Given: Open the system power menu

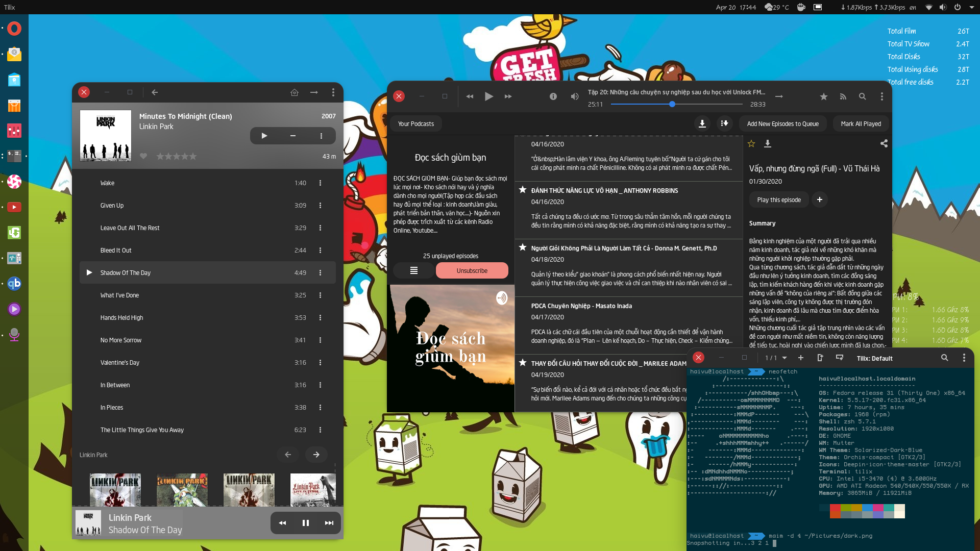Looking at the screenshot, I should 958,7.
